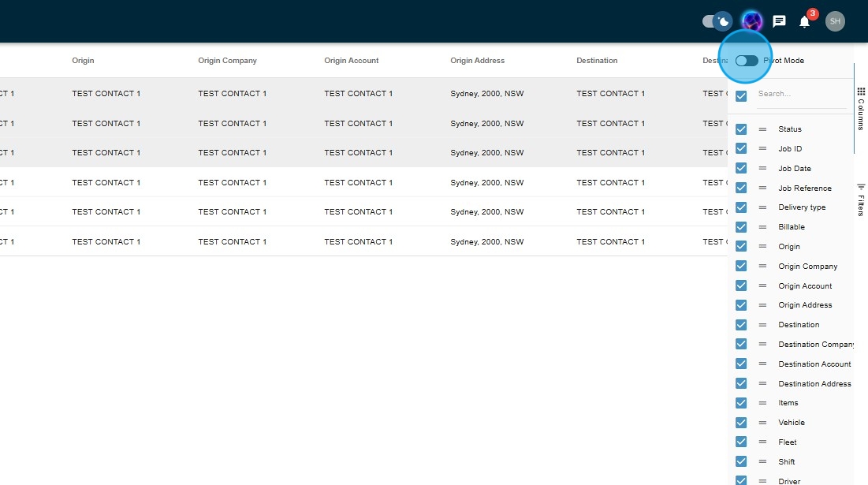Open the Filters side panel tab
The image size is (868, 485).
pyautogui.click(x=860, y=199)
